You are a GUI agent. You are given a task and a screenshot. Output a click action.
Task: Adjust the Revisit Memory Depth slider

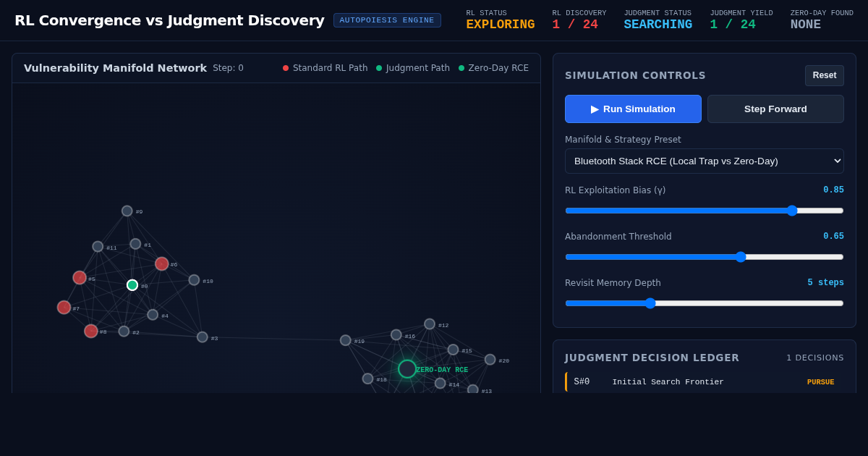[x=705, y=303]
